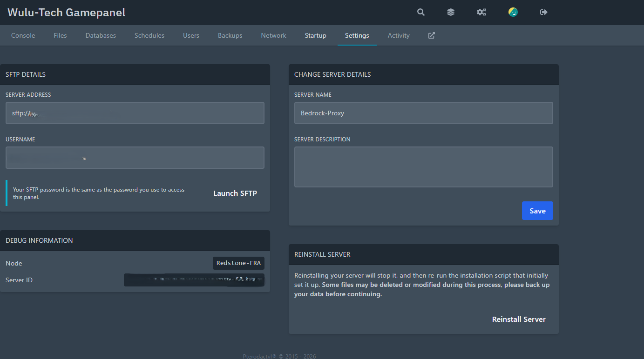Viewport: 644px width, 359px height.
Task: Click the blue Save button
Action: tap(537, 211)
